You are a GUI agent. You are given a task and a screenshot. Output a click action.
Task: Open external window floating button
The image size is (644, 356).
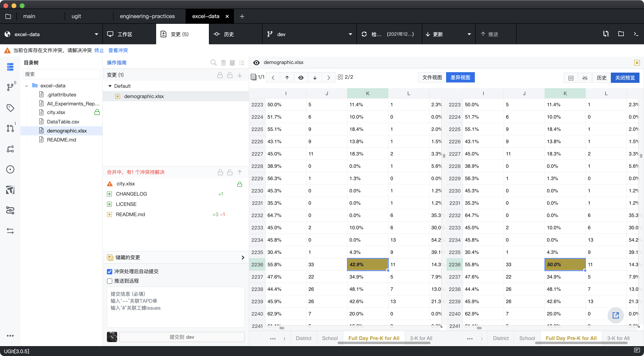[616, 315]
